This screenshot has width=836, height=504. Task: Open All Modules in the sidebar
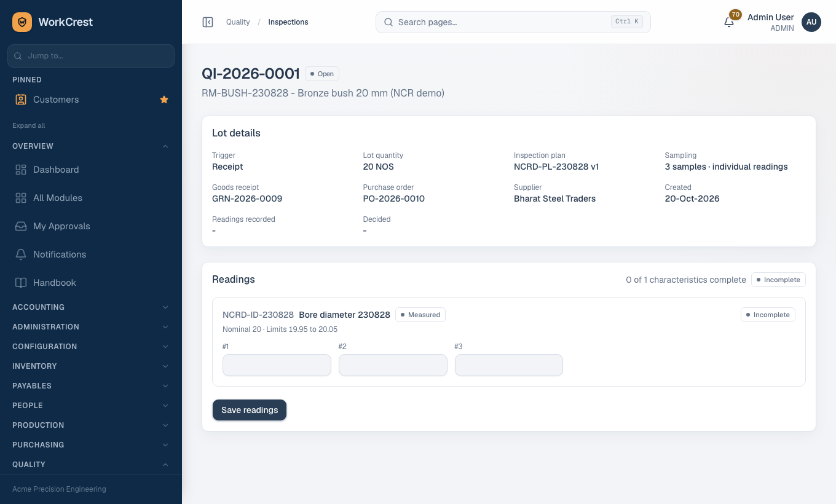91,198
